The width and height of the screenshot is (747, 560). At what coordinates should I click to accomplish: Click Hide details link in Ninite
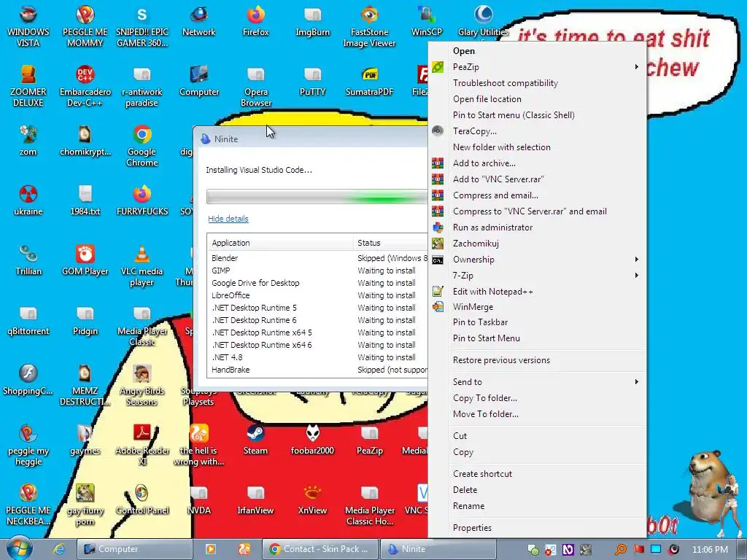click(228, 219)
